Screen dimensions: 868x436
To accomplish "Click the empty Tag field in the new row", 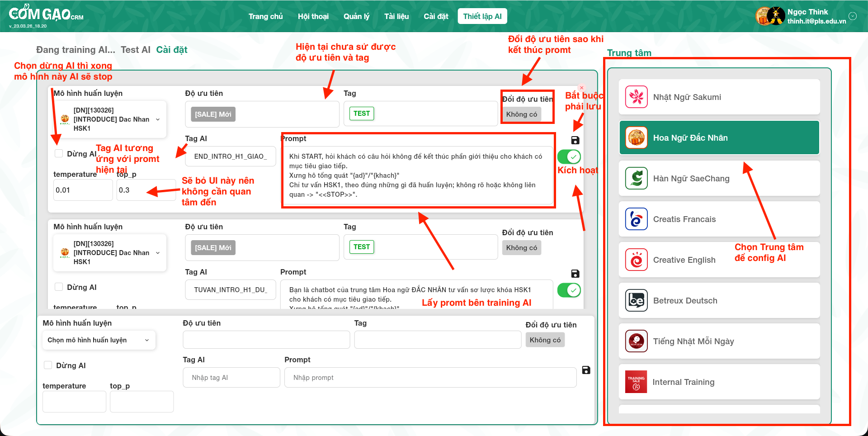I will [438, 340].
